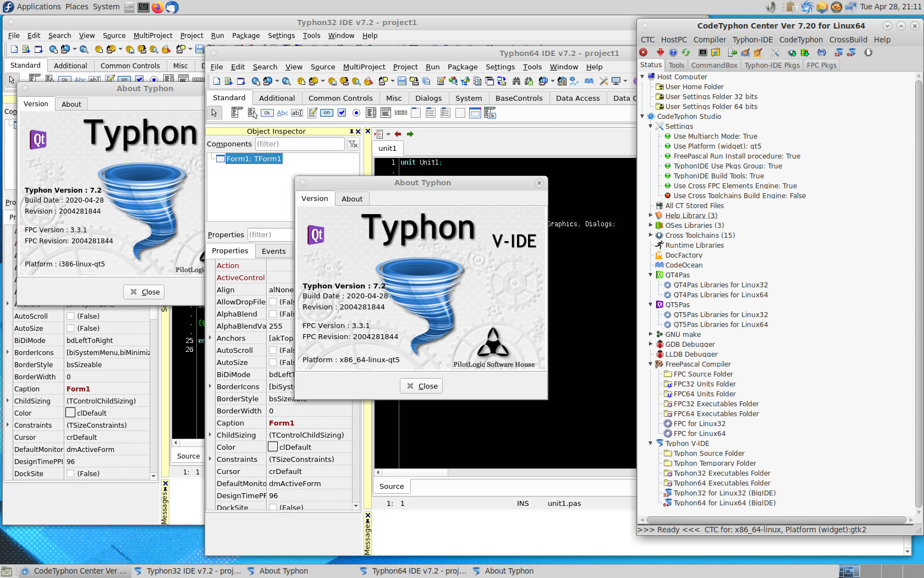Click New Form icon in Typhon32 toolbar

38,49
